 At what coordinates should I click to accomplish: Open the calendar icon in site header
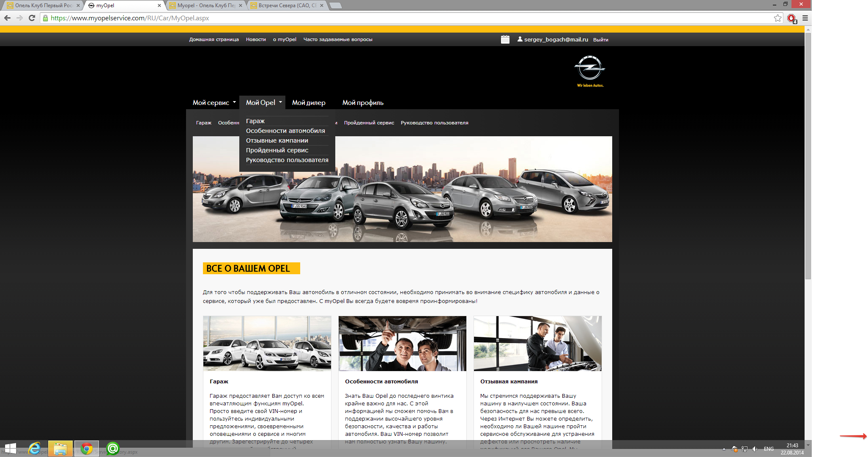click(505, 39)
